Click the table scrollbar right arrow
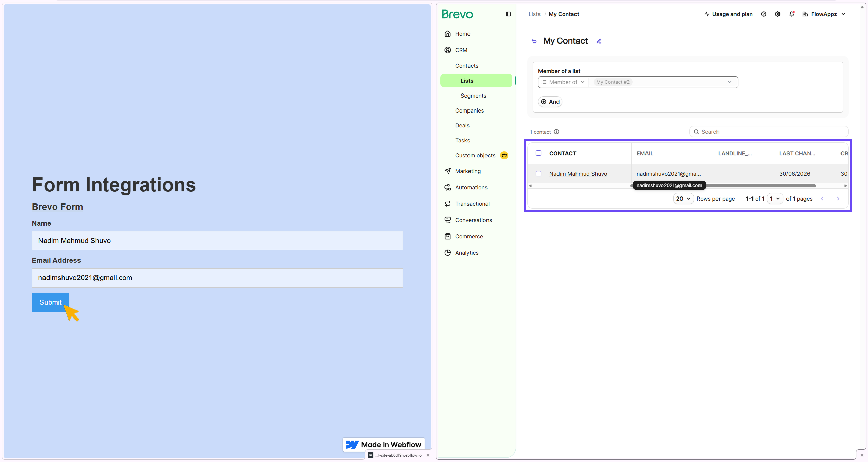 tap(845, 186)
